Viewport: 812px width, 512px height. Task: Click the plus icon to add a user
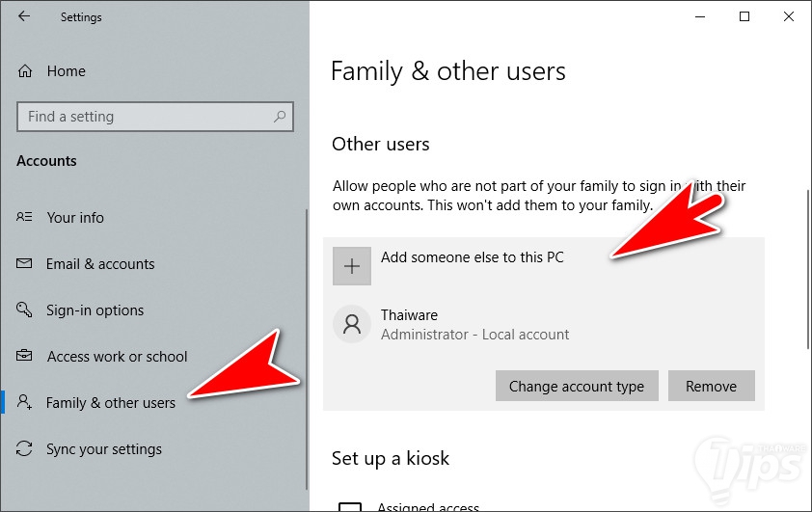click(352, 266)
